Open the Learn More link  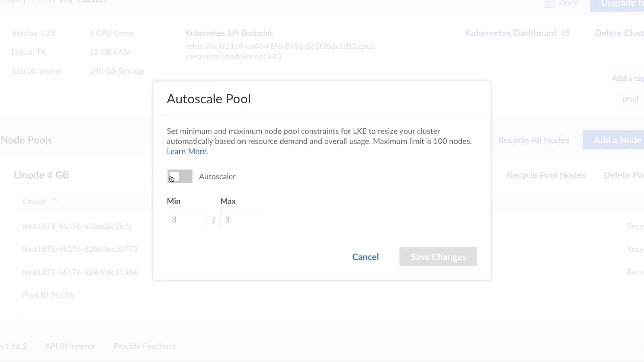coord(187,152)
